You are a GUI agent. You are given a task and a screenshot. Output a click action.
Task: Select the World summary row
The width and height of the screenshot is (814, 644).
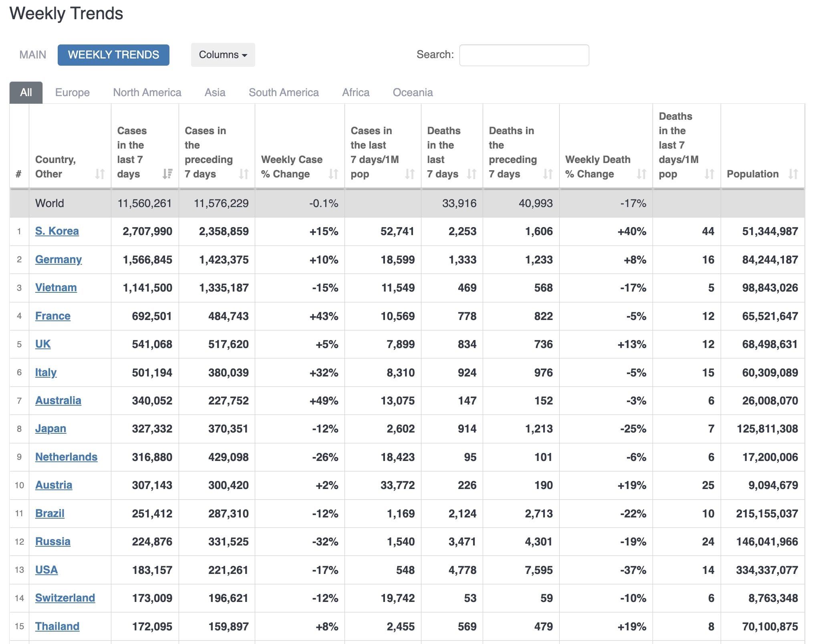50,203
